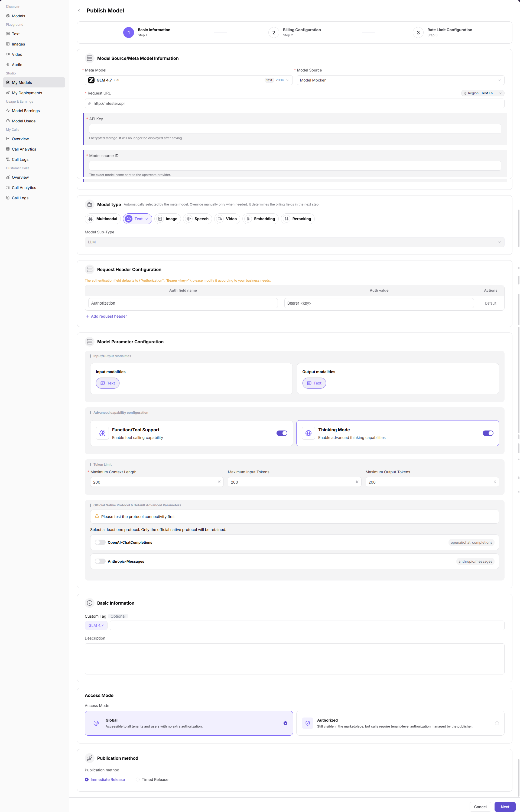Click the Maximum Output Tokens field
Image resolution: width=520 pixels, height=812 pixels.
(432, 482)
